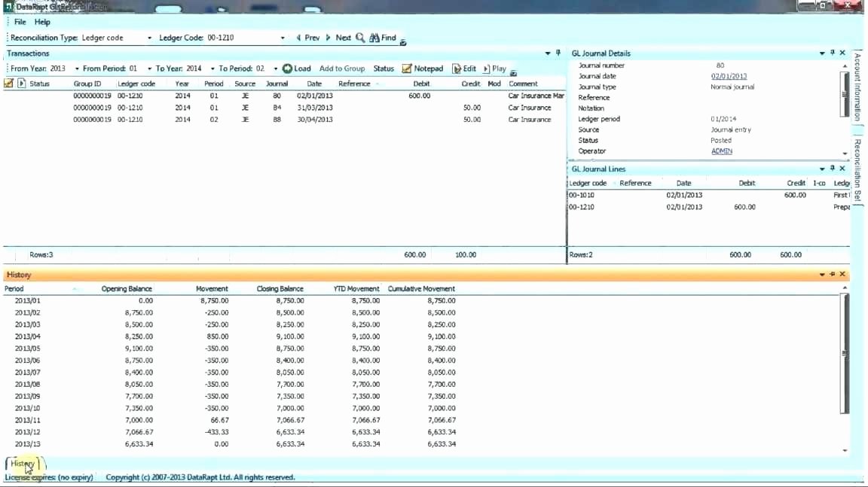Open the Account Information side tab
The width and height of the screenshot is (868, 487).
[857, 87]
